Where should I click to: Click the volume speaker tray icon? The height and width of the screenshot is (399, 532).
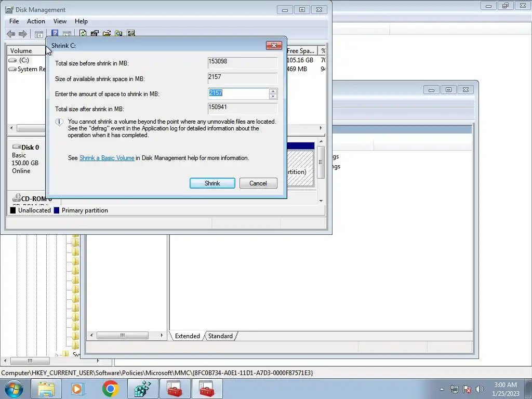(479, 389)
